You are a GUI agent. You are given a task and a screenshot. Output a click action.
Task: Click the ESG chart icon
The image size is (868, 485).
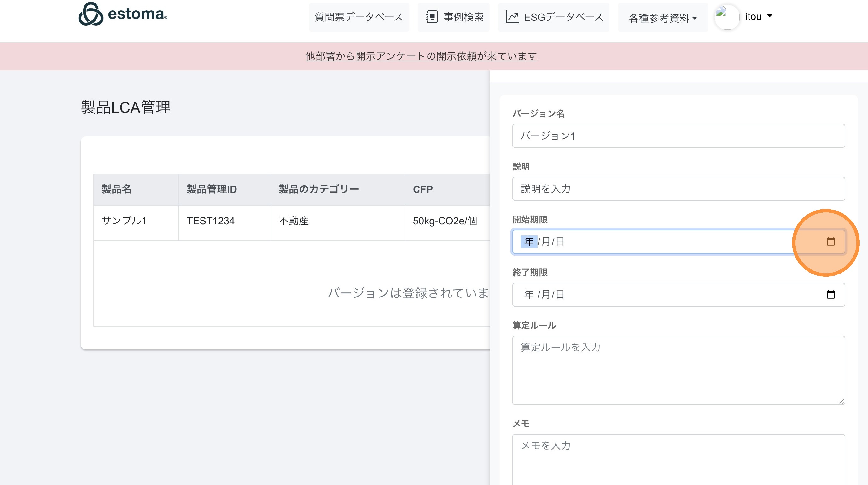pyautogui.click(x=512, y=17)
